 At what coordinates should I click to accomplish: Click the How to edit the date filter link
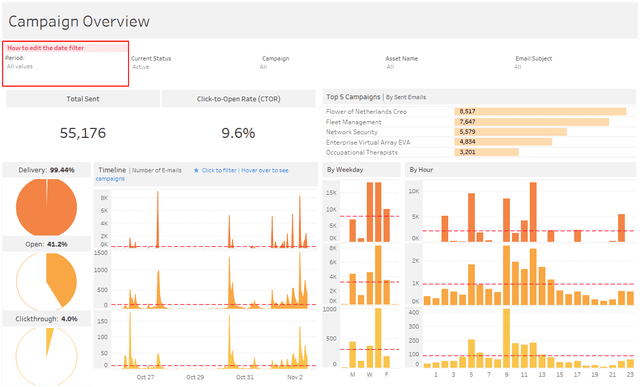coord(45,48)
